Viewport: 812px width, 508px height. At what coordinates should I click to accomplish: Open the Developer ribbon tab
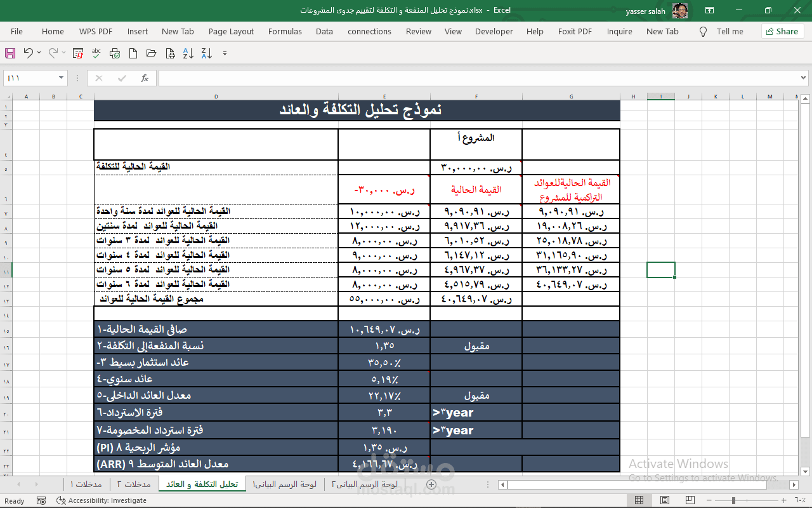coord(494,31)
